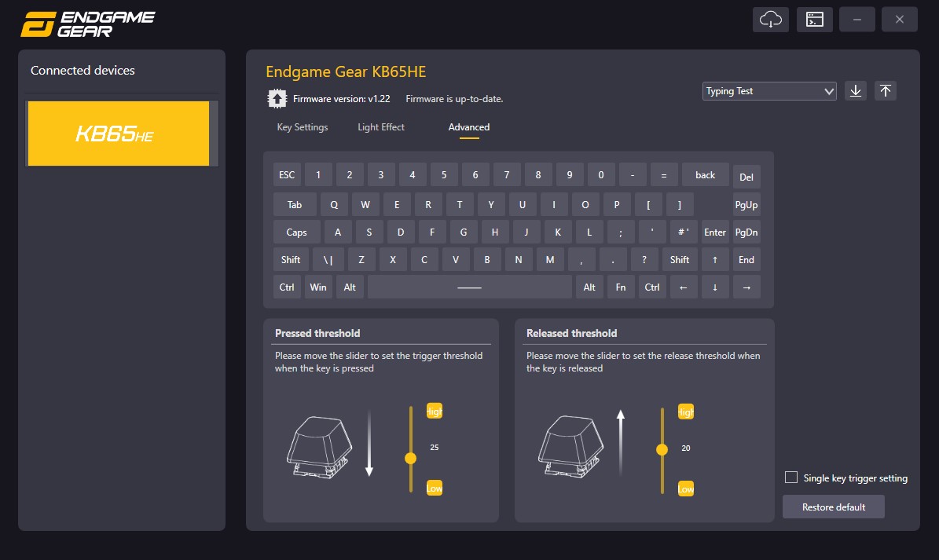Click the Released threshold slider handle

pos(662,449)
